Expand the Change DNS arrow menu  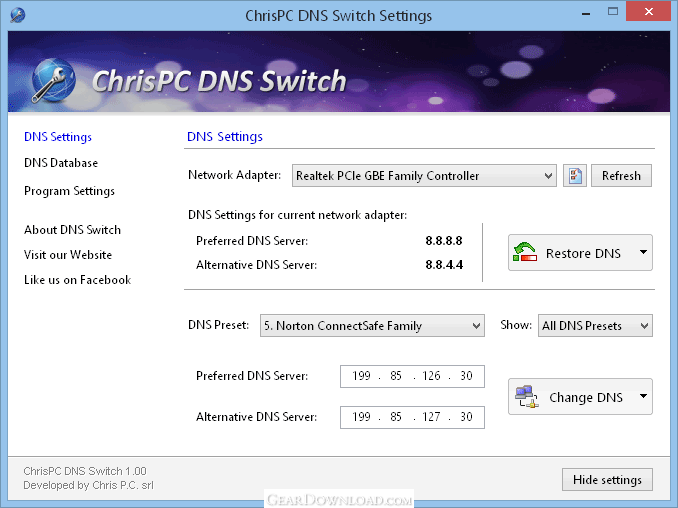tap(643, 396)
